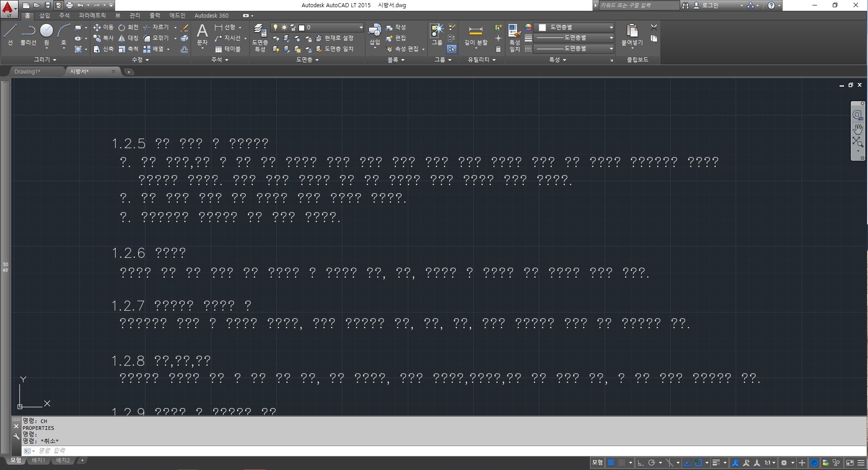Click the erase icon in modify panel
Screen dimensions: 868x470
[184, 28]
